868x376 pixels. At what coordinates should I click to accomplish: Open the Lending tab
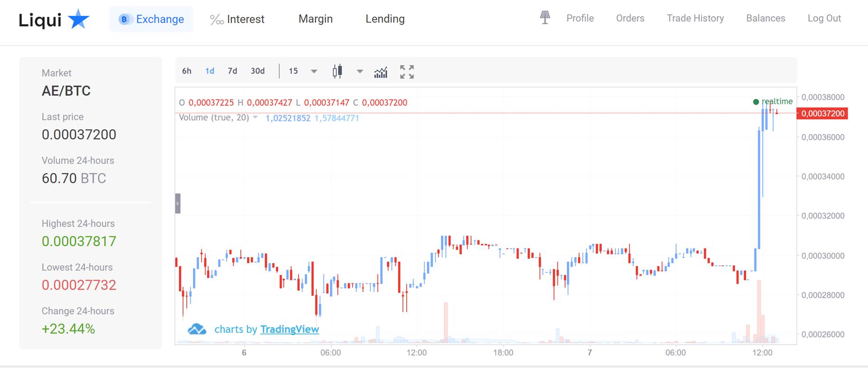tap(385, 19)
